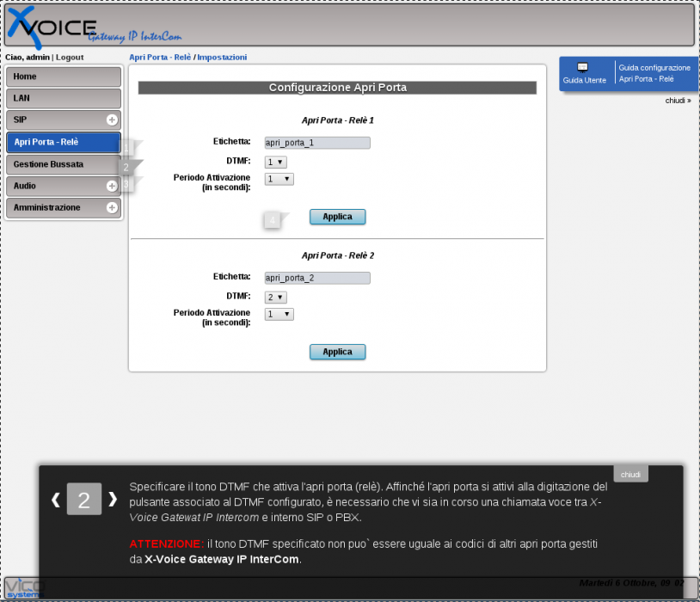The width and height of the screenshot is (700, 602).
Task: Click guide step marker 4 near Applica
Action: [x=273, y=221]
